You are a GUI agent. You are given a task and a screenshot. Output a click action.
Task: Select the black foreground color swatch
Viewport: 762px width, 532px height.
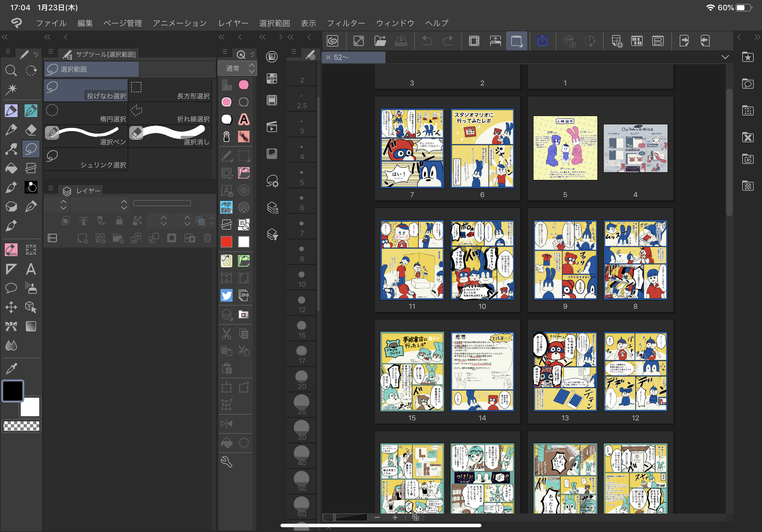(x=13, y=391)
